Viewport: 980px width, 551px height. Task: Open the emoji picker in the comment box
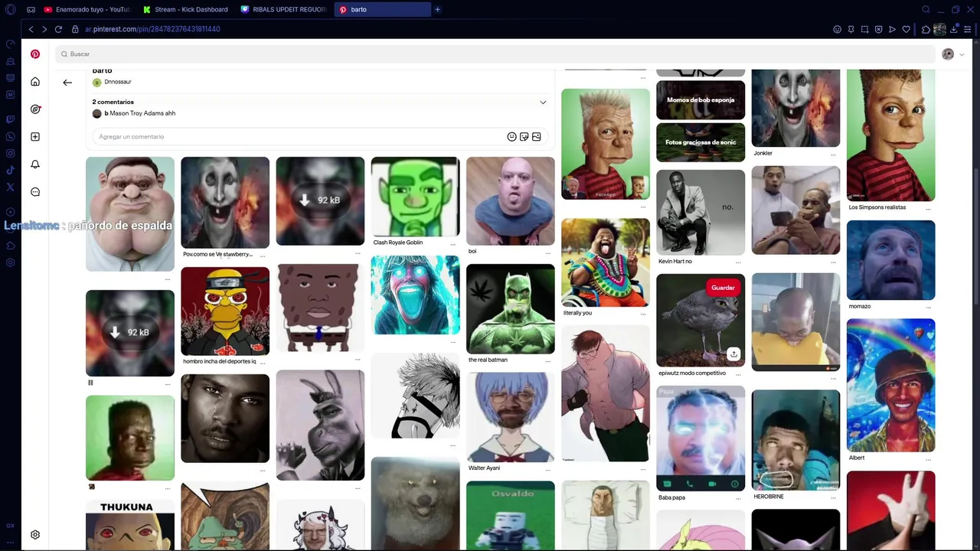tap(511, 137)
